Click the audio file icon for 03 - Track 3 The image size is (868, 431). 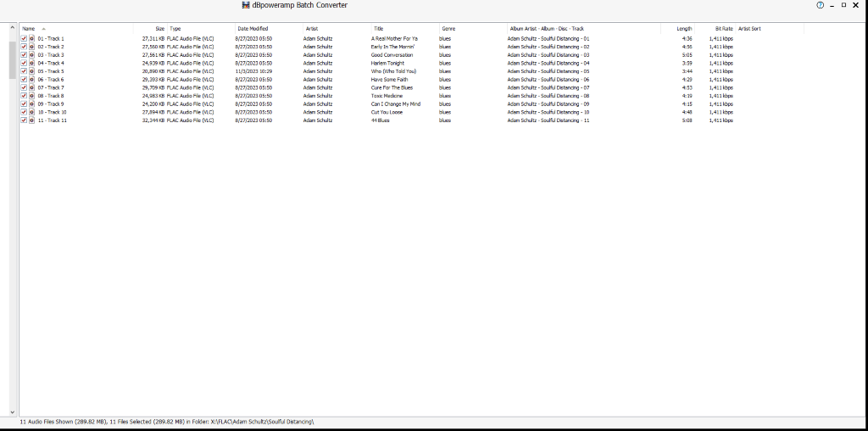(31, 55)
